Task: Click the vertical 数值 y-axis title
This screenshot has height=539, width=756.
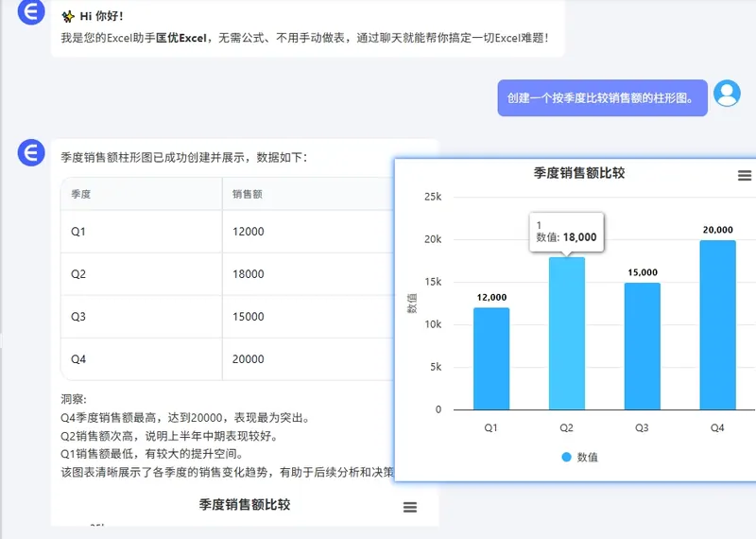Action: tap(412, 303)
